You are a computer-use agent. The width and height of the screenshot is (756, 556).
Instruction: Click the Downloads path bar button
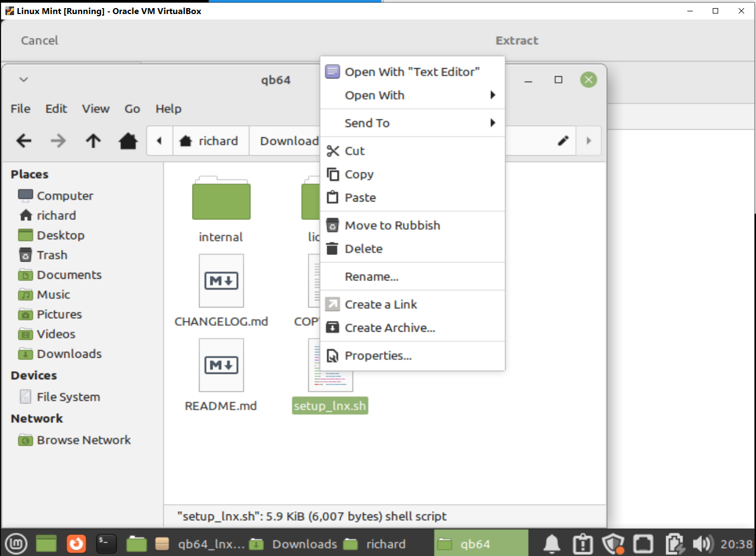(x=285, y=141)
